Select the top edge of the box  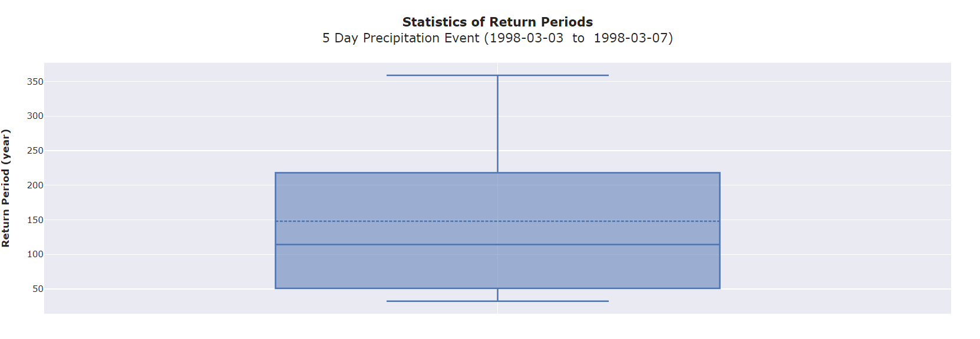click(x=497, y=172)
